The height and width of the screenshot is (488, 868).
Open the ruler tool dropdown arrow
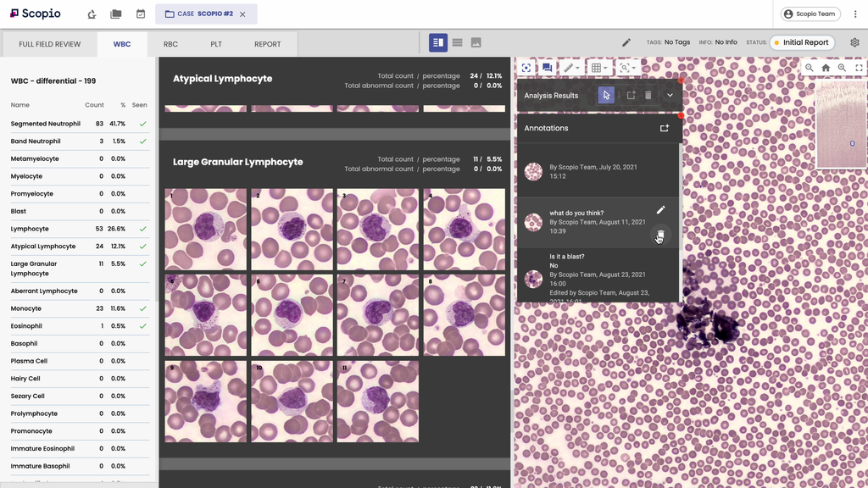[x=580, y=68]
